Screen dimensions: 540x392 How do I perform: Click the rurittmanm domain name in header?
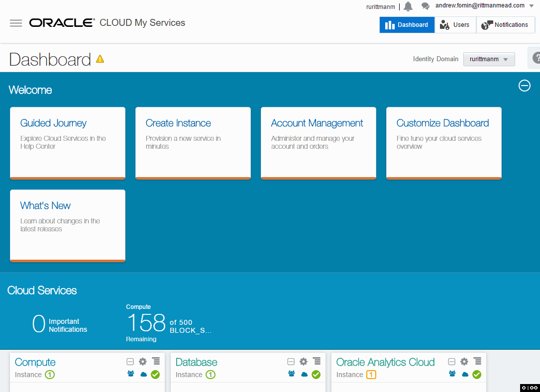point(381,7)
